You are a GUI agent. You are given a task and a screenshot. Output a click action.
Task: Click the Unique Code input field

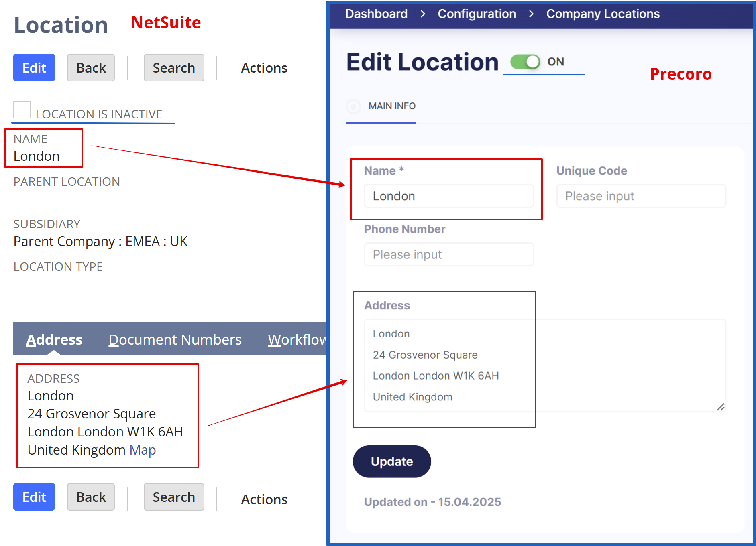point(641,196)
